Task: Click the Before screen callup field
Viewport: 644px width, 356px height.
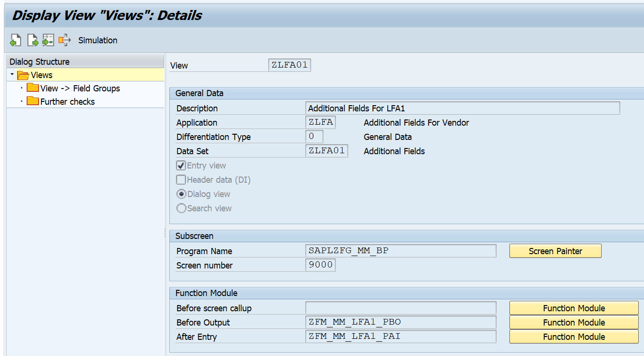Action: [401, 308]
